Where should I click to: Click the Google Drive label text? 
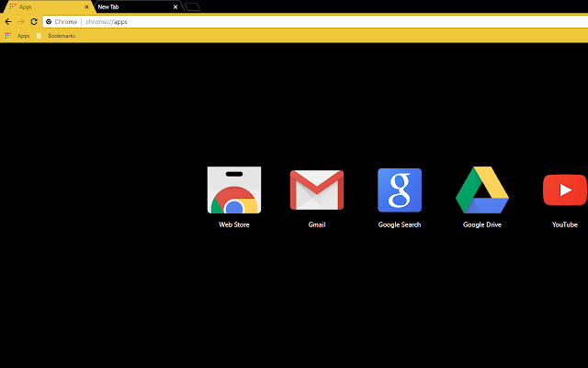click(482, 224)
